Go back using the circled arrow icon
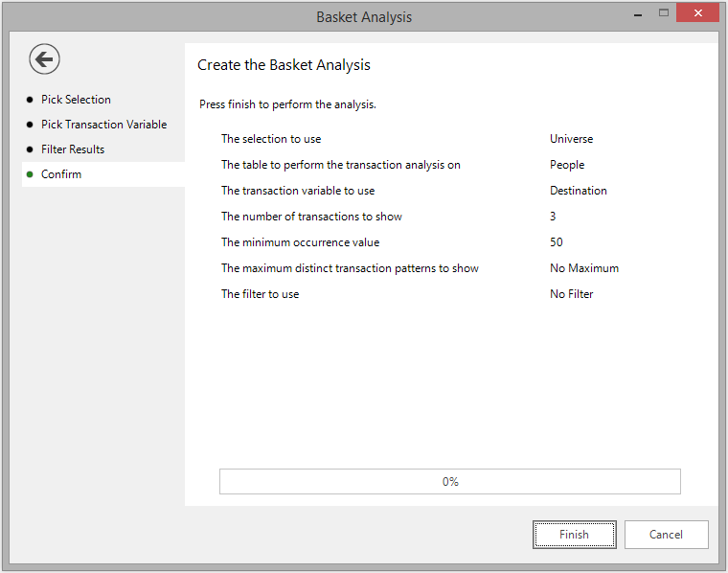The height and width of the screenshot is (573, 728). pyautogui.click(x=44, y=59)
